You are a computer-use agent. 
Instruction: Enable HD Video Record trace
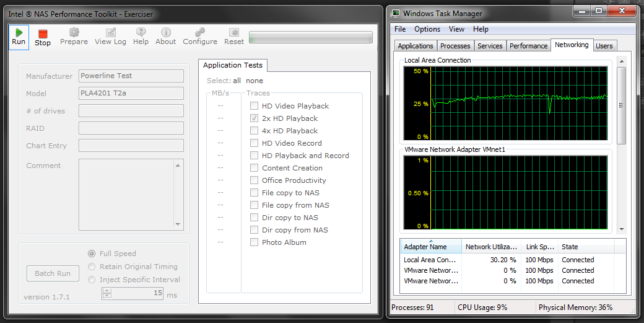pyautogui.click(x=255, y=143)
